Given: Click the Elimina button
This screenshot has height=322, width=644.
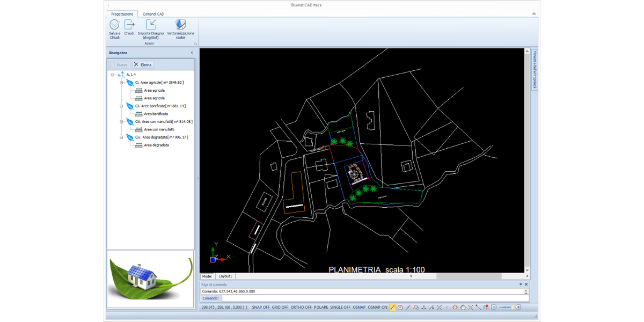Looking at the screenshot, I should coord(143,64).
